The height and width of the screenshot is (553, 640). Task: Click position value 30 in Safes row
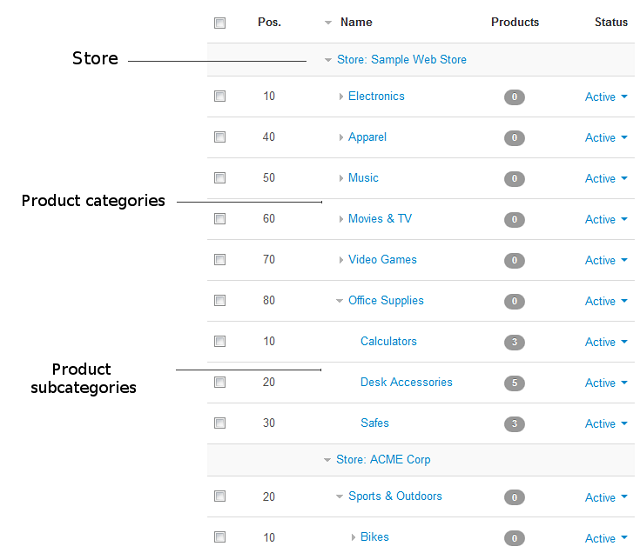(x=269, y=423)
